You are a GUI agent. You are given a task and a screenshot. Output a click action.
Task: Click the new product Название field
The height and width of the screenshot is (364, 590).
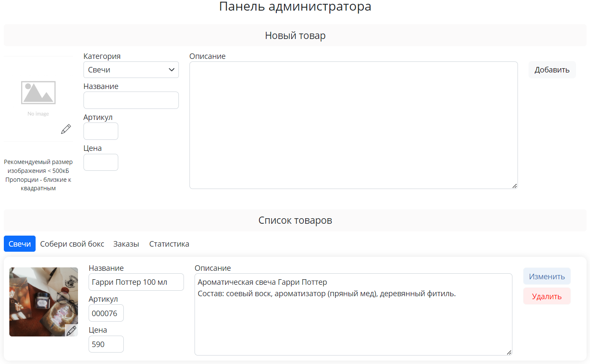pyautogui.click(x=131, y=100)
